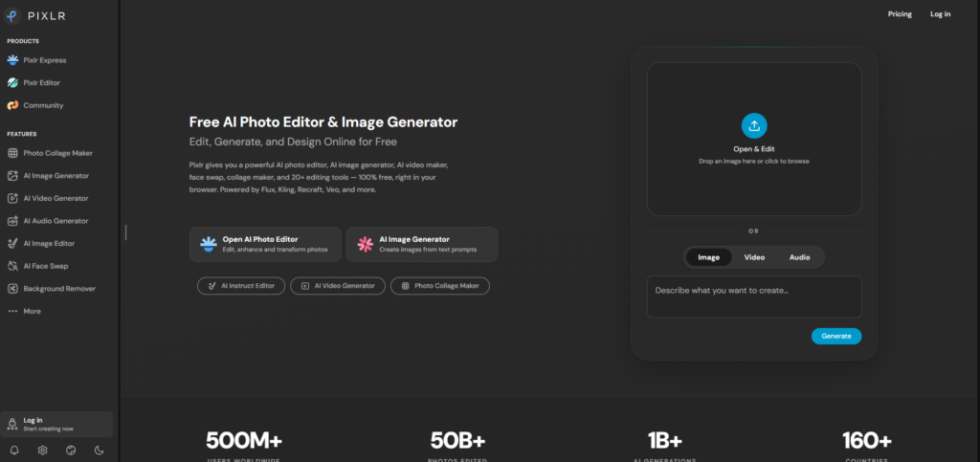
Task: Open AI Face Swap in sidebar
Action: [x=37, y=266]
